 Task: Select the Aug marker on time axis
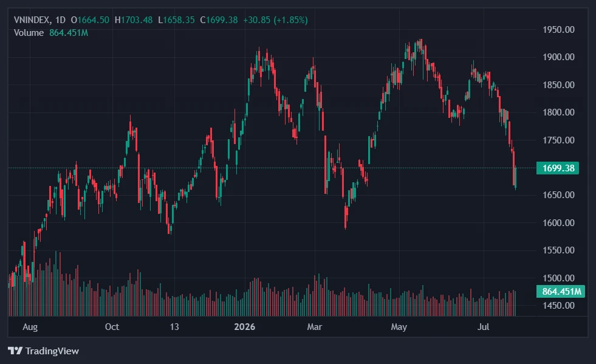click(30, 327)
